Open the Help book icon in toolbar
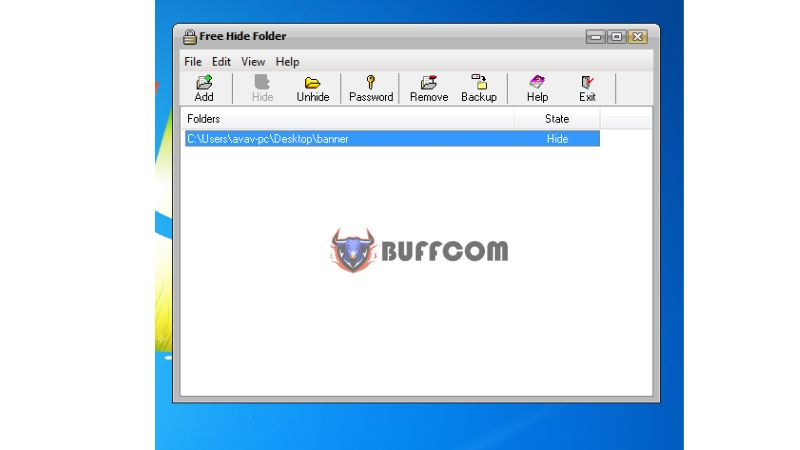 click(x=537, y=82)
